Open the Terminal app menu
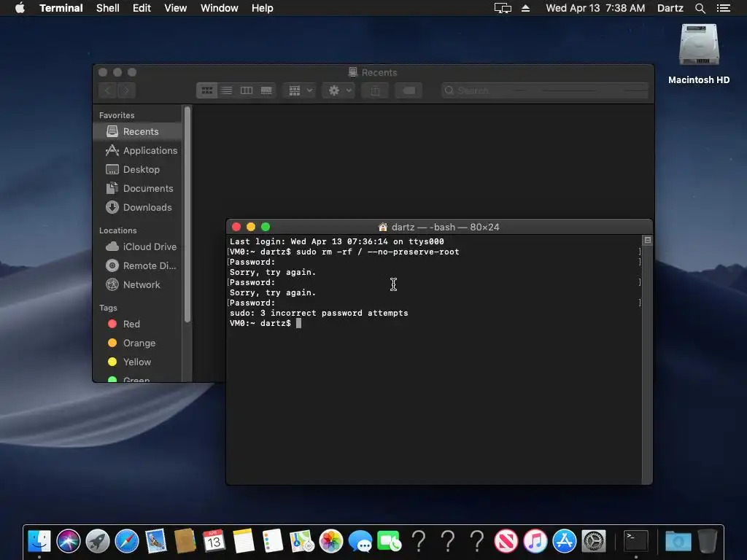 click(x=61, y=8)
